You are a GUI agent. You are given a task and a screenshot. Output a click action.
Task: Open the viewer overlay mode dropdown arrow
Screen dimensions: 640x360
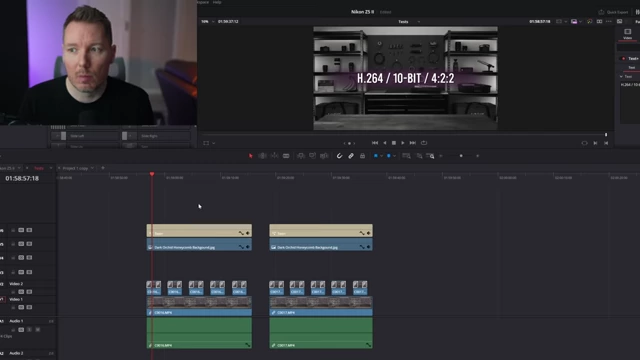coord(213,143)
